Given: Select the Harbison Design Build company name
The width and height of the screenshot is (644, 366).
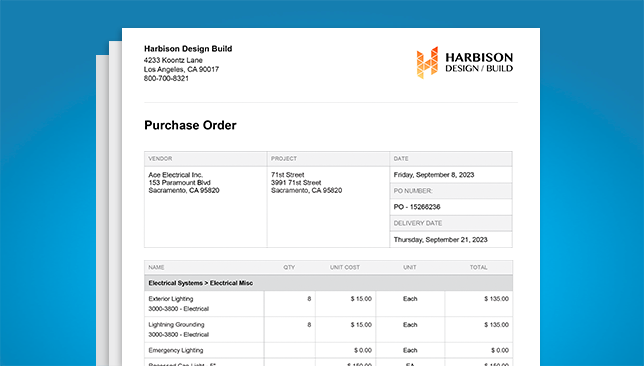Looking at the screenshot, I should [188, 48].
